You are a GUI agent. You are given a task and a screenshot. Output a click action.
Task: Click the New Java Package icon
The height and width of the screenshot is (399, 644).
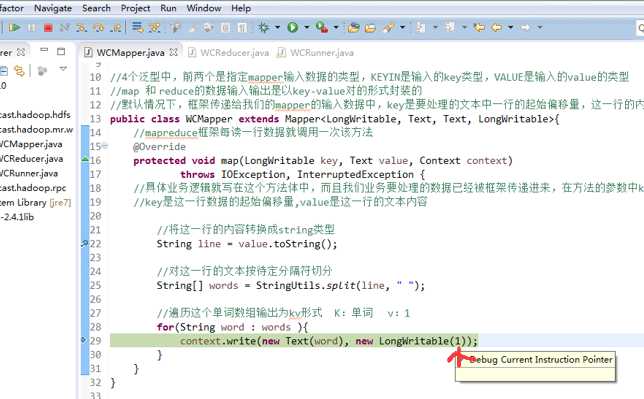(x=353, y=28)
